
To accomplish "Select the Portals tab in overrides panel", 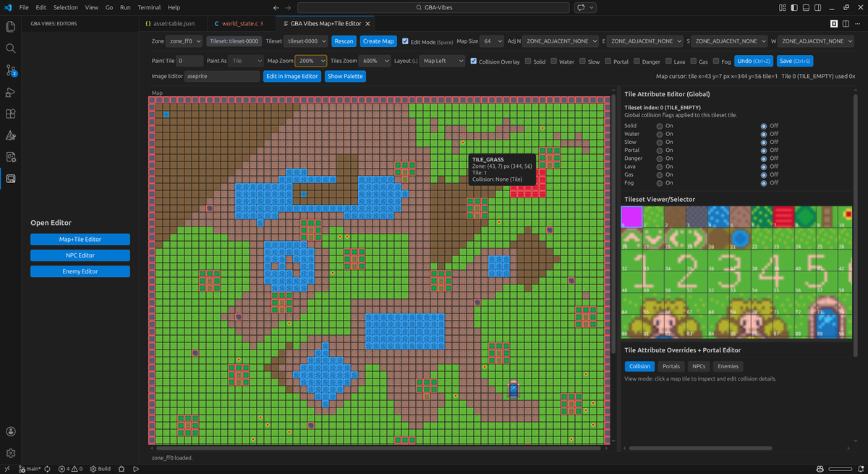I will pos(671,366).
